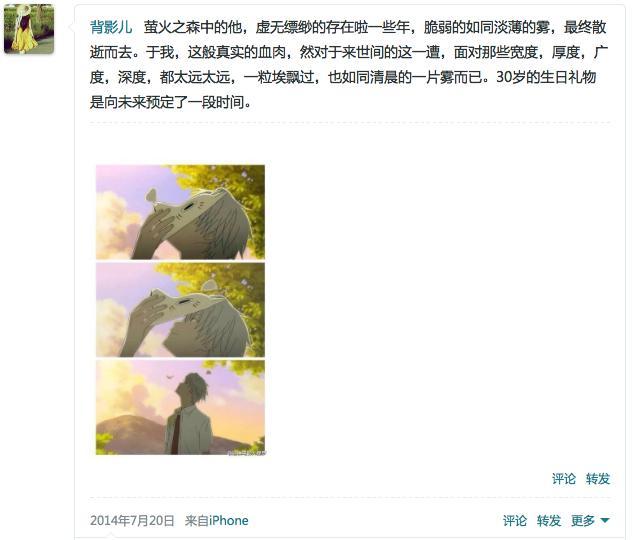
Task: Open the 2014年7月20日 timestamp link
Action: [132, 520]
